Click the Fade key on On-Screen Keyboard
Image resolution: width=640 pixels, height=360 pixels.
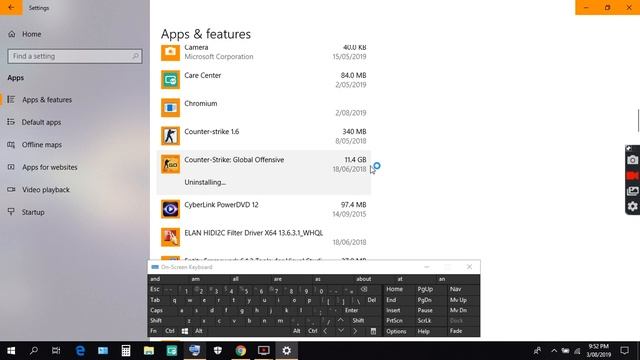pyautogui.click(x=456, y=331)
